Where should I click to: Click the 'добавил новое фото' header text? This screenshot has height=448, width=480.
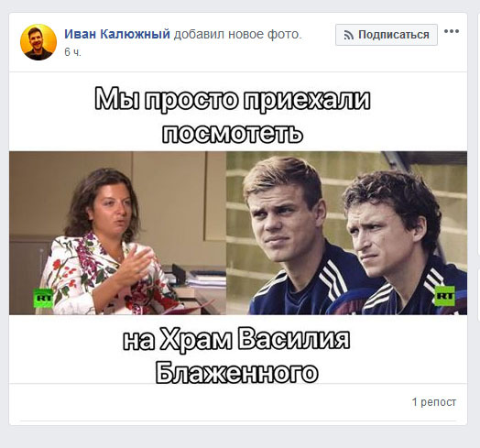(237, 34)
